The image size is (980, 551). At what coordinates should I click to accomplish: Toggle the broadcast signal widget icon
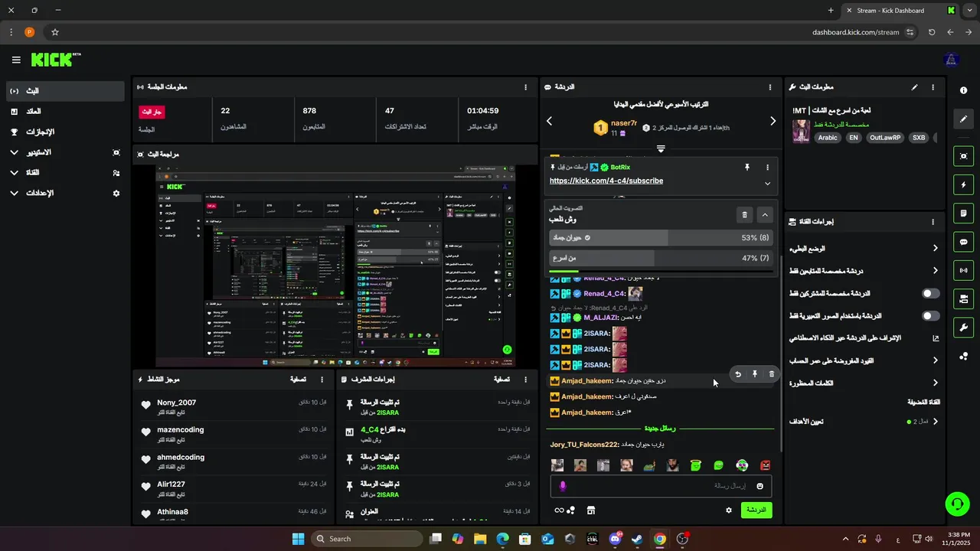(x=963, y=270)
